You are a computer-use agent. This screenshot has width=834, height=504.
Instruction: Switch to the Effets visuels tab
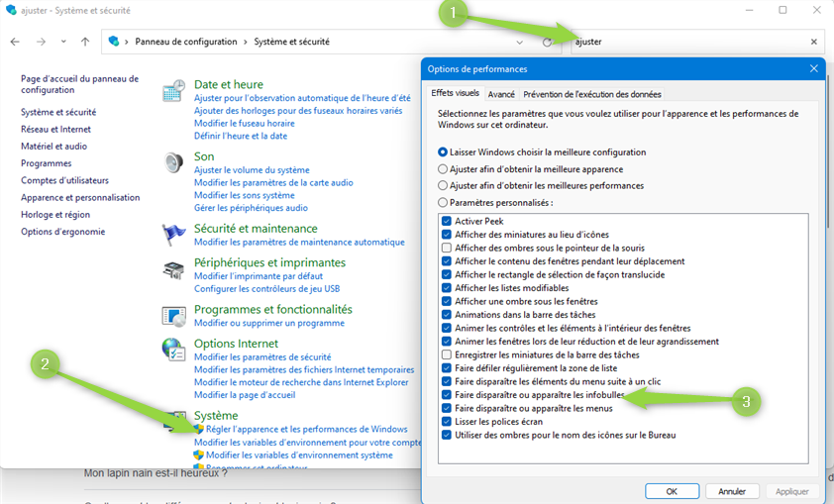pos(455,93)
